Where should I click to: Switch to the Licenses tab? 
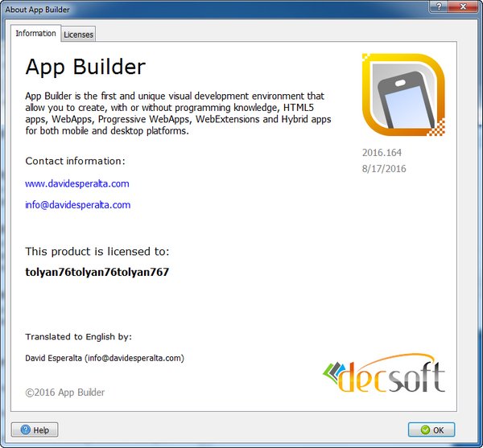click(78, 34)
